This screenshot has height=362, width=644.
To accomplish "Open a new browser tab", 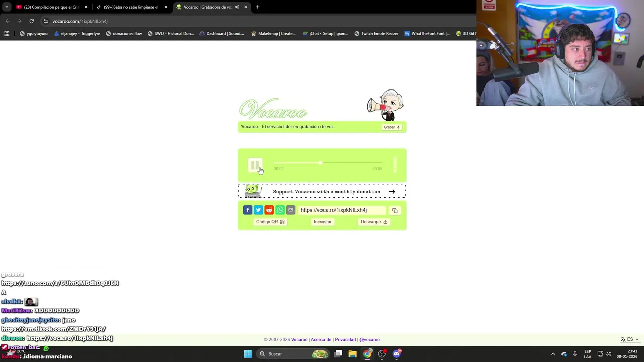I will [x=258, y=7].
